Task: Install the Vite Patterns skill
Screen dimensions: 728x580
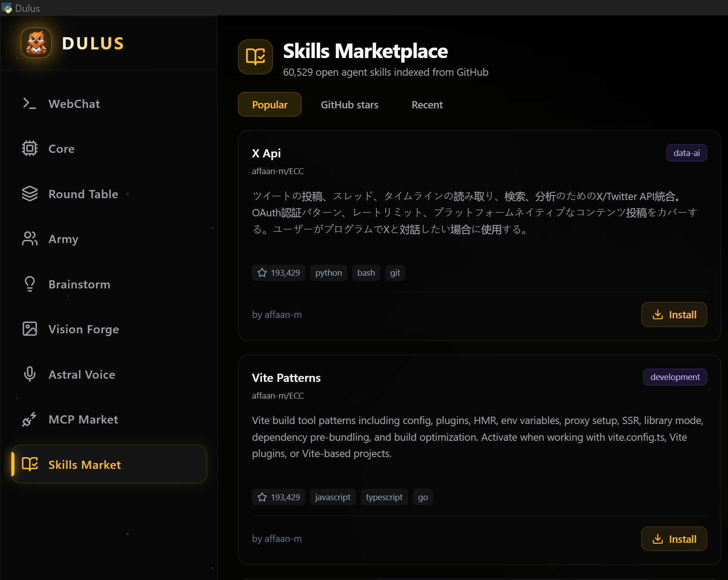Action: pos(674,539)
